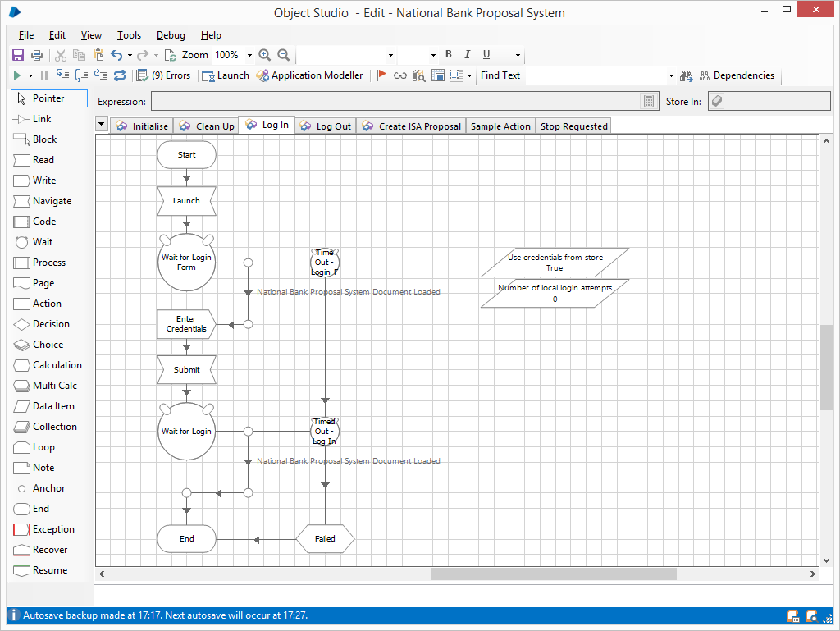The image size is (840, 631).
Task: Toggle Italic text formatting
Action: click(468, 55)
